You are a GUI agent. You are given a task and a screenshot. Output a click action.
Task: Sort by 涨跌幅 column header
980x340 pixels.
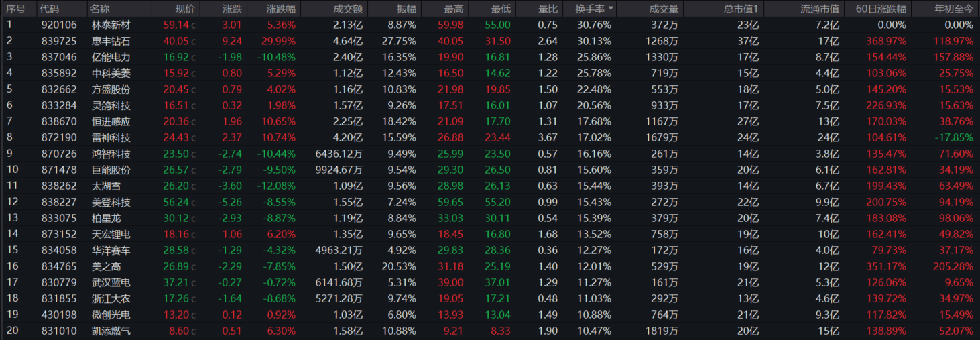(x=281, y=9)
